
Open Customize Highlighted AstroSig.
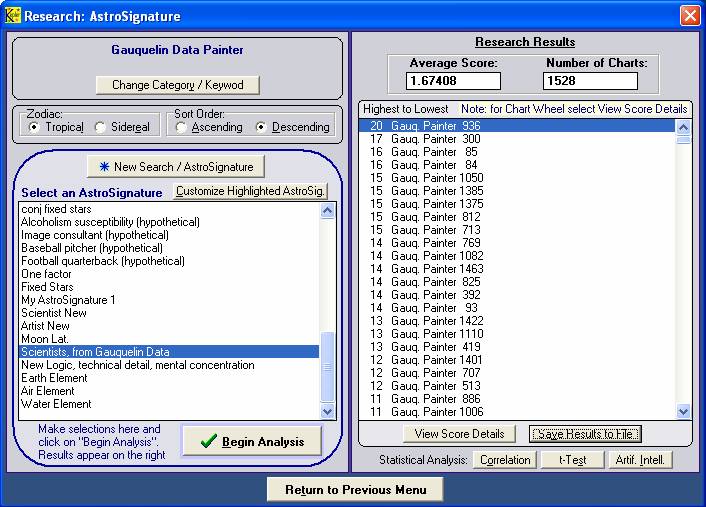pyautogui.click(x=251, y=191)
